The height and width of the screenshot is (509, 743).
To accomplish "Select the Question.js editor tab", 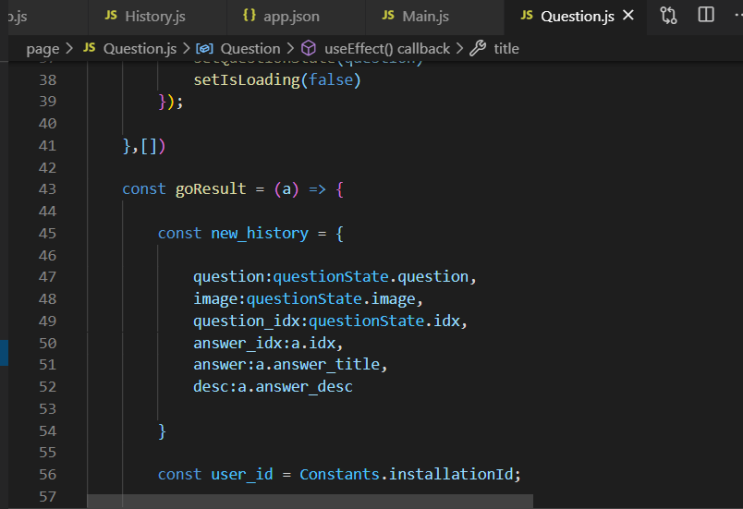I will coord(577,17).
